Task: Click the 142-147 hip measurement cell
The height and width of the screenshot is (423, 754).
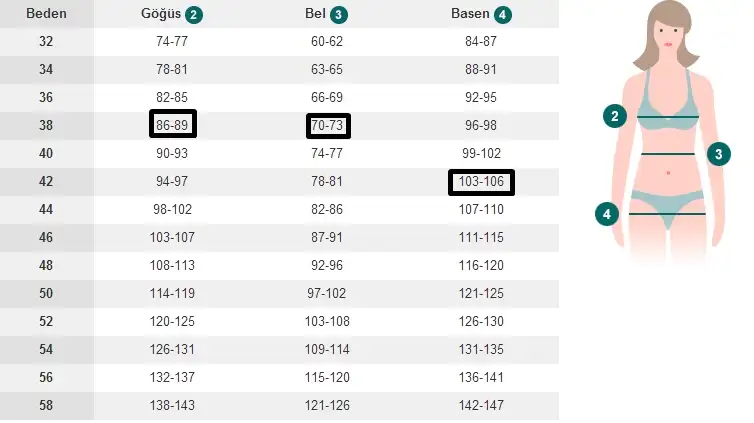Action: 481,406
